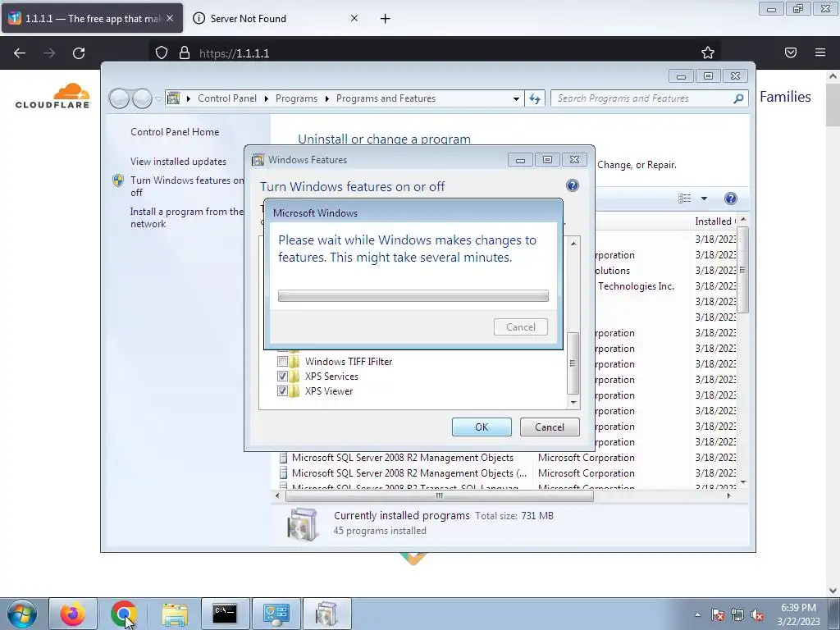Expand arrow after Programs breadcrumb
Viewport: 840px width, 630px height.
tap(326, 98)
